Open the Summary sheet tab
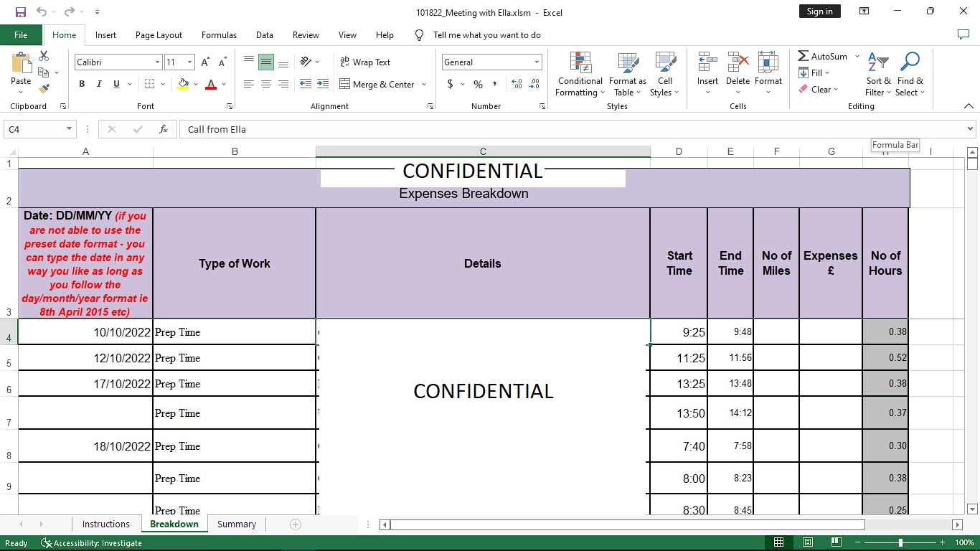 pos(237,524)
